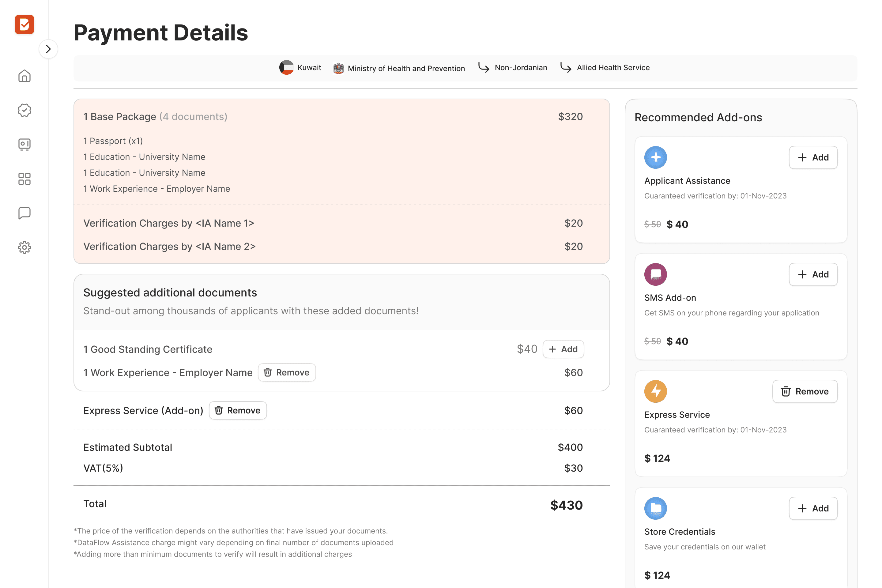Select Ministry of Health and Prevention breadcrumb

click(x=406, y=68)
